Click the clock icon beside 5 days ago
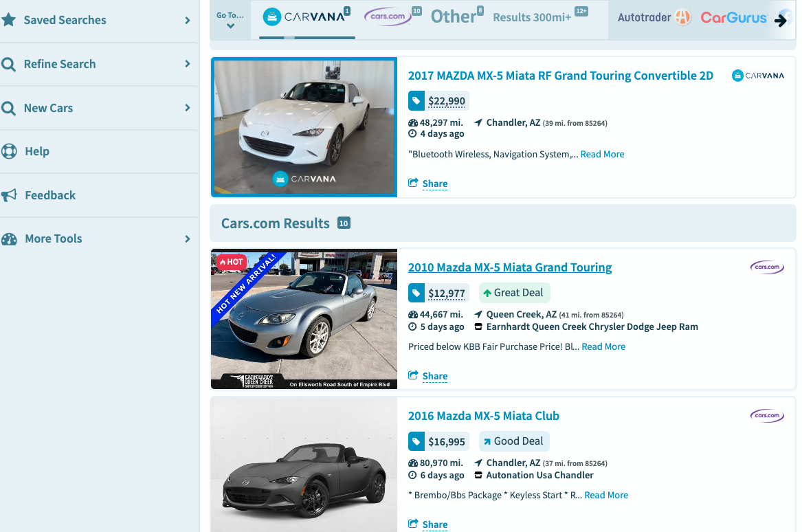 412,326
